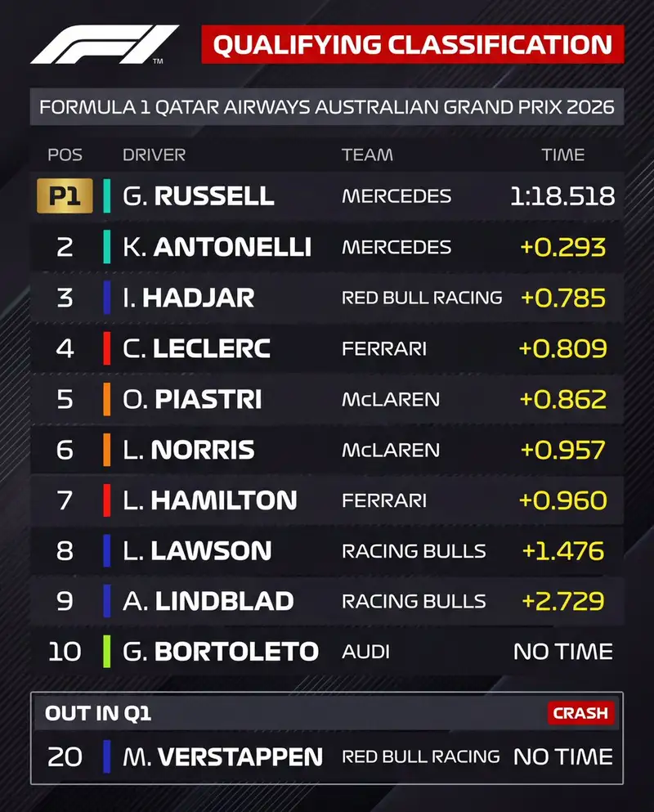
Task: Click the red CRASH badge
Action: point(580,713)
